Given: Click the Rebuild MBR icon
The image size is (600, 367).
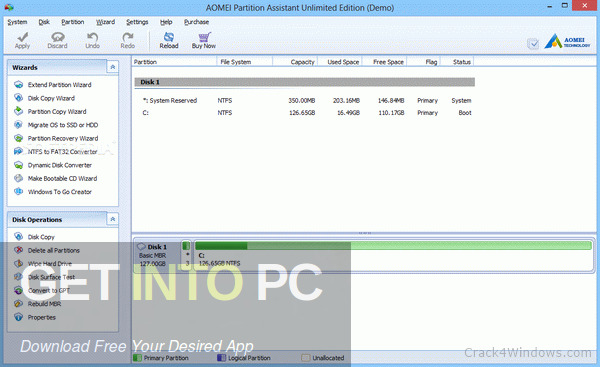Looking at the screenshot, I should [x=18, y=304].
